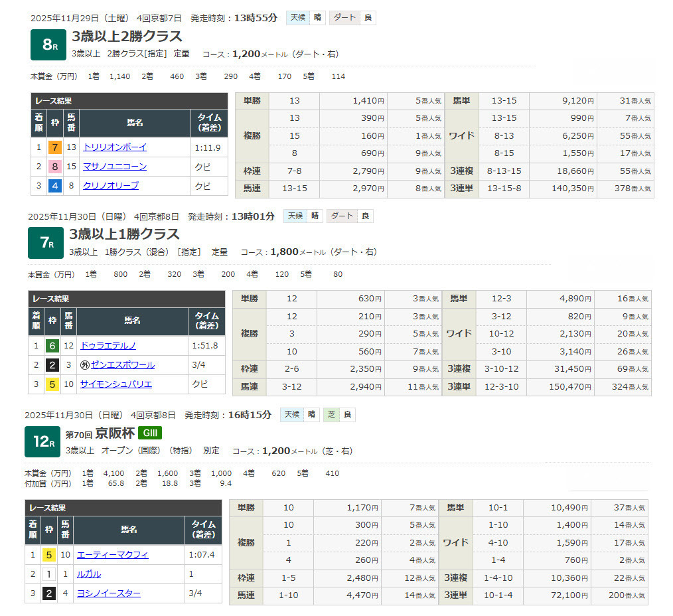Click the GIII grade badge beside 京阪杯
Screen dimensions: 673x616
(x=150, y=433)
